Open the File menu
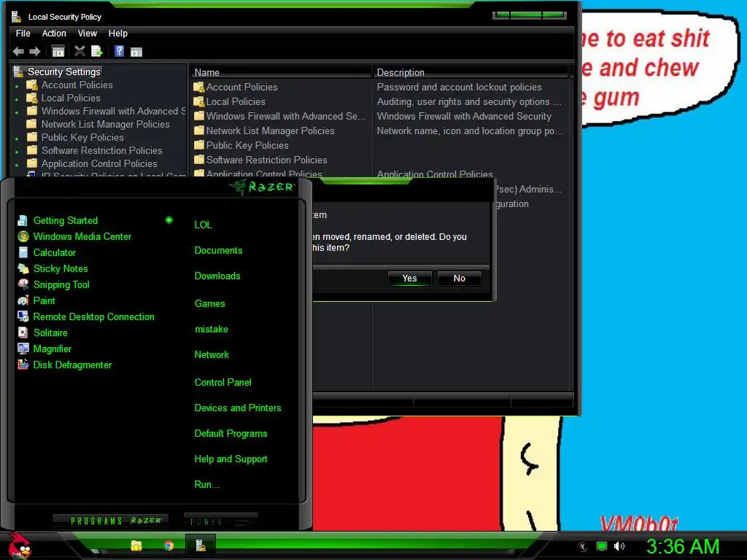747x560 pixels. [x=23, y=34]
